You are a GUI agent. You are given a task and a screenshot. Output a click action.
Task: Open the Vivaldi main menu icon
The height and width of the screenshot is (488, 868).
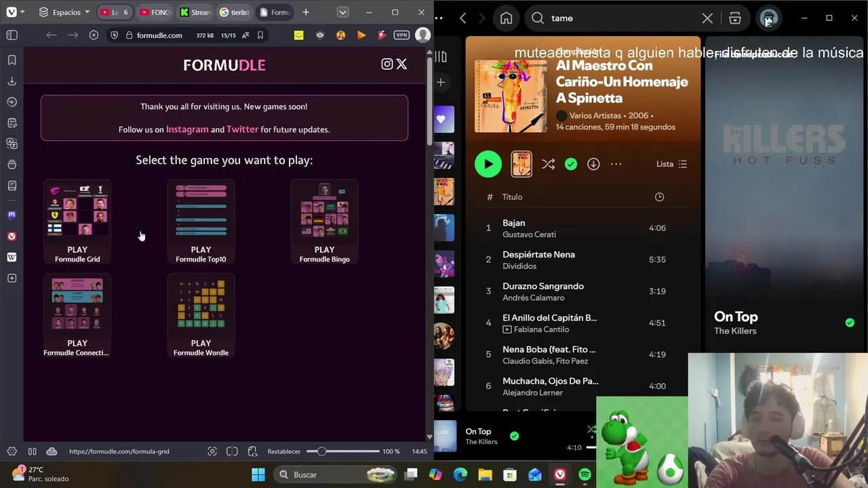(x=12, y=12)
